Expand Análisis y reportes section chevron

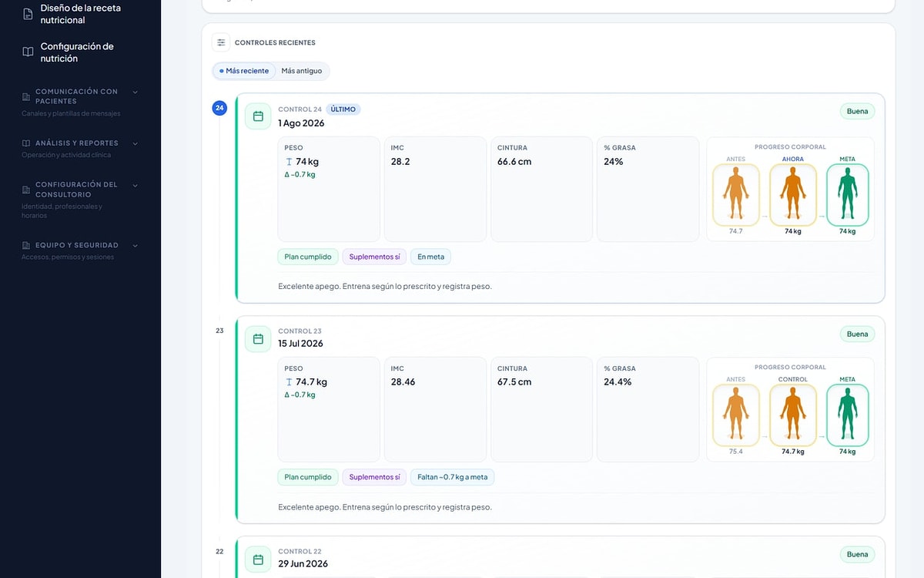click(136, 143)
